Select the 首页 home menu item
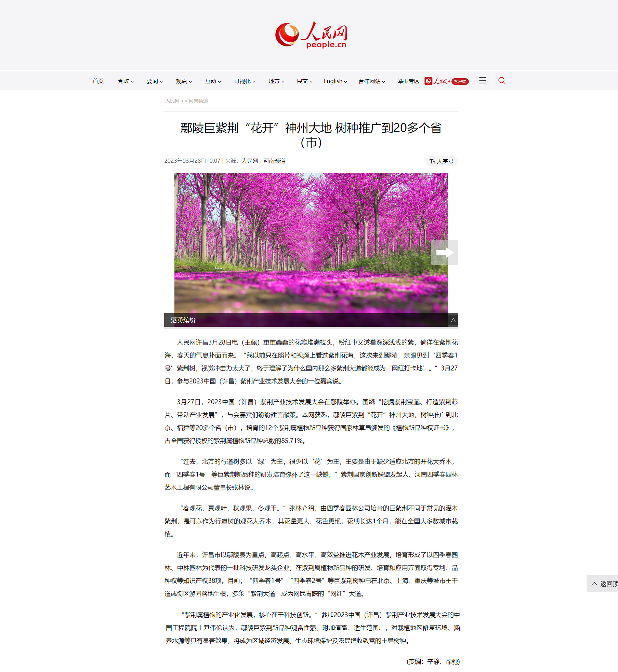Image resolution: width=618 pixels, height=672 pixels. pyautogui.click(x=98, y=81)
